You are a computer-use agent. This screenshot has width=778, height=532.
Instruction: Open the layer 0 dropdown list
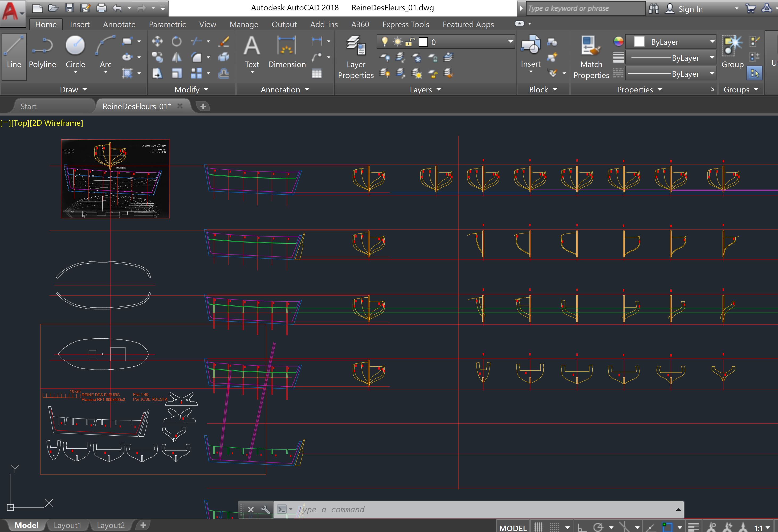pos(511,42)
